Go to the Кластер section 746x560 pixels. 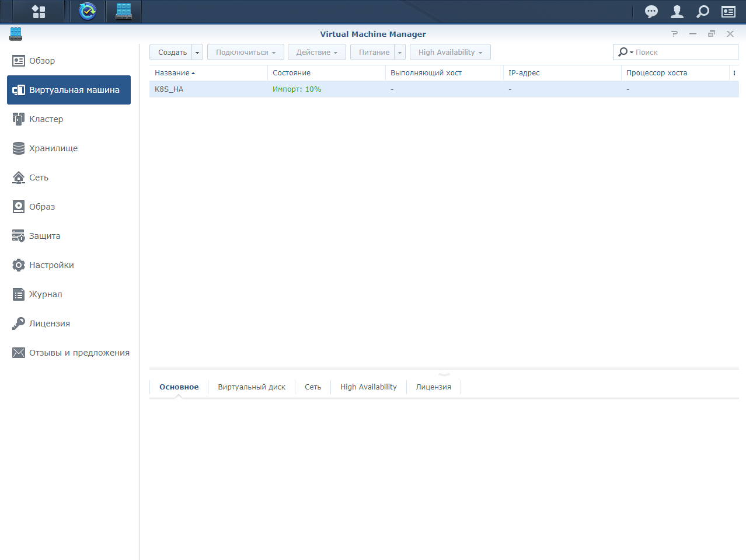(69, 119)
